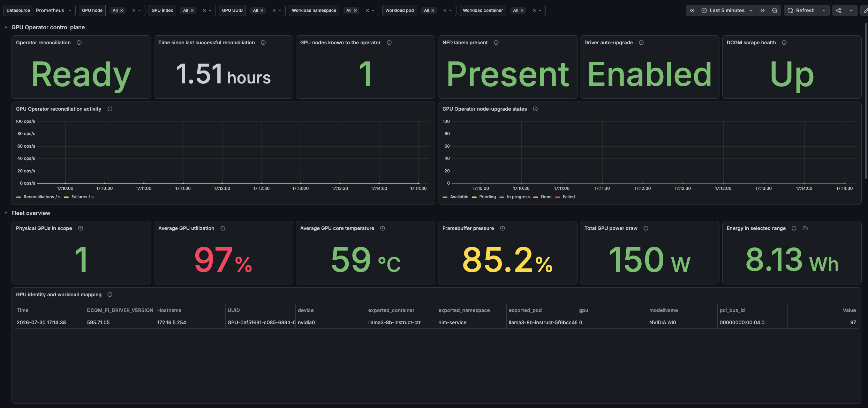Show info for GPU identity and workload mapping
Screen dimensions: 868x408
pos(110,295)
